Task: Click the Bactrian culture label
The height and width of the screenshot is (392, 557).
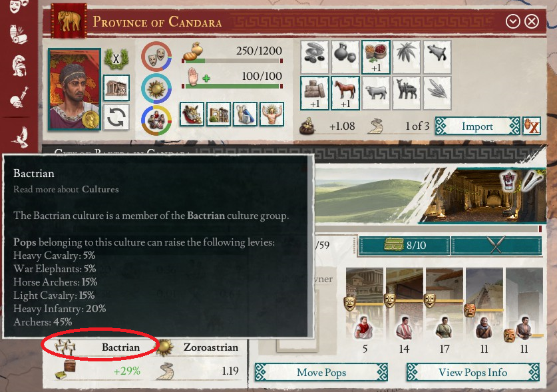Action: (120, 347)
